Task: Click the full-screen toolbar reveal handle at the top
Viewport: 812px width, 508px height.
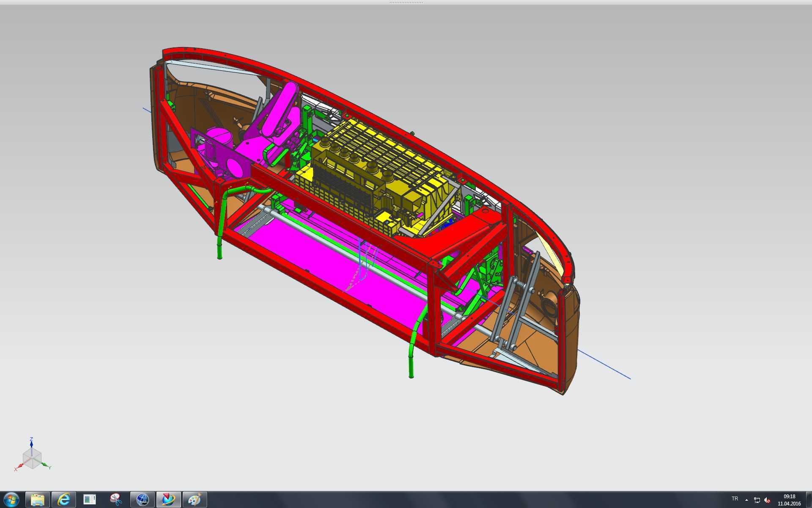Action: point(406,2)
